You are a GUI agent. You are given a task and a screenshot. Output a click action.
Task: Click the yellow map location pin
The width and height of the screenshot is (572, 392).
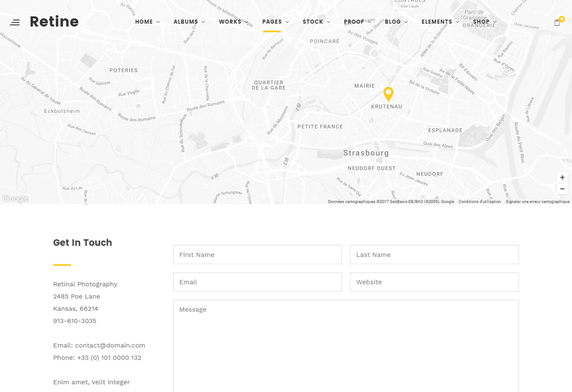click(388, 94)
